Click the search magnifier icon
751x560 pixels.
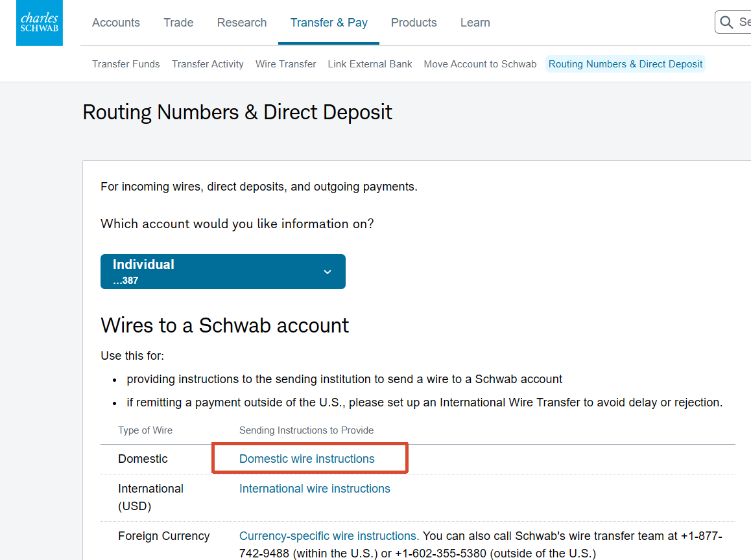726,23
